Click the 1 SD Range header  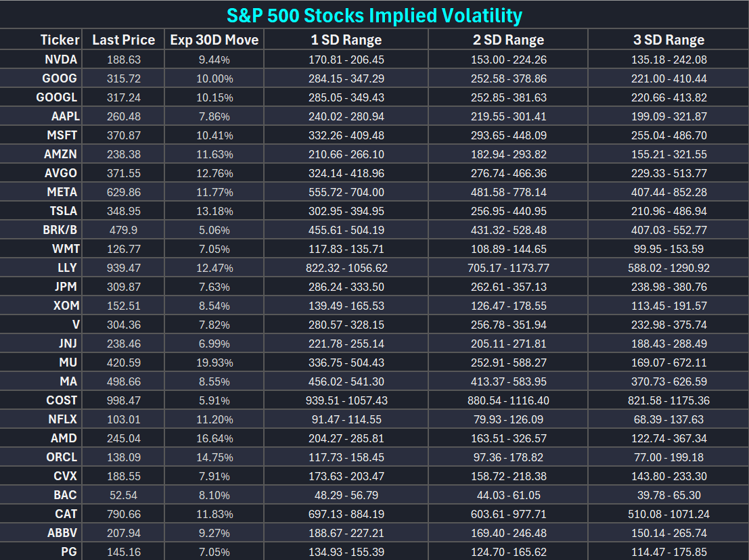(x=346, y=40)
